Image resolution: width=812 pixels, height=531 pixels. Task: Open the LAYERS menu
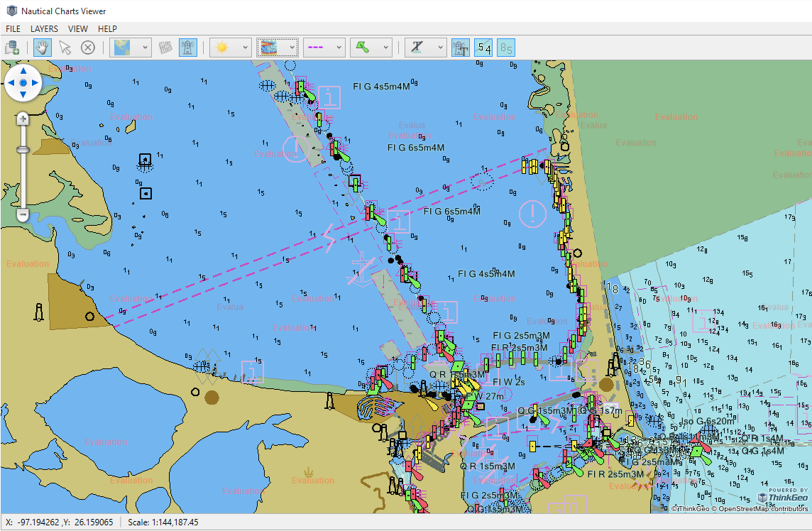pos(44,28)
